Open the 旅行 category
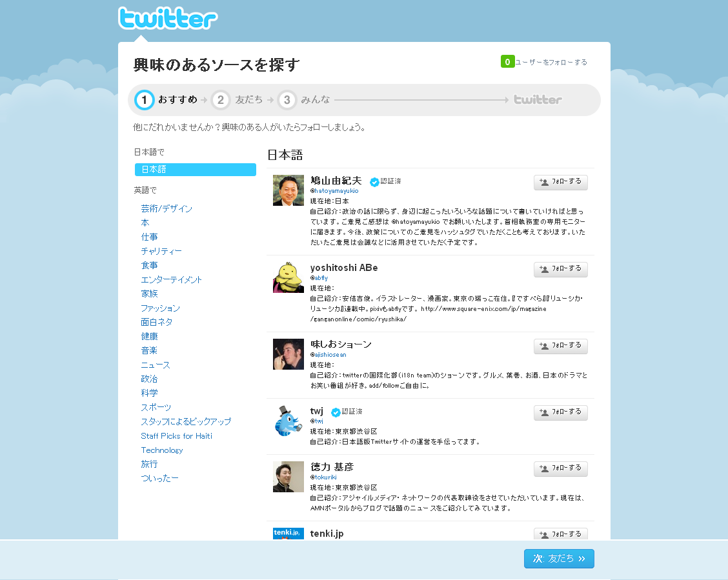Image resolution: width=728 pixels, height=580 pixels. coord(149,464)
